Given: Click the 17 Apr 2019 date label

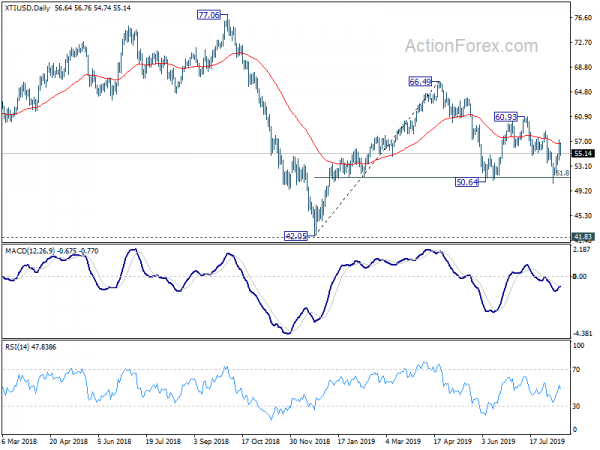Looking at the screenshot, I should tap(453, 442).
